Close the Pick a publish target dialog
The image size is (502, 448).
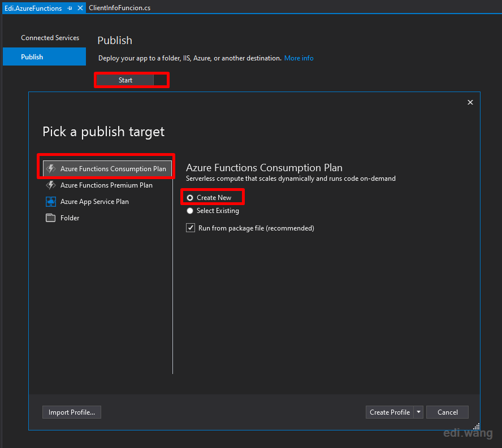point(470,102)
